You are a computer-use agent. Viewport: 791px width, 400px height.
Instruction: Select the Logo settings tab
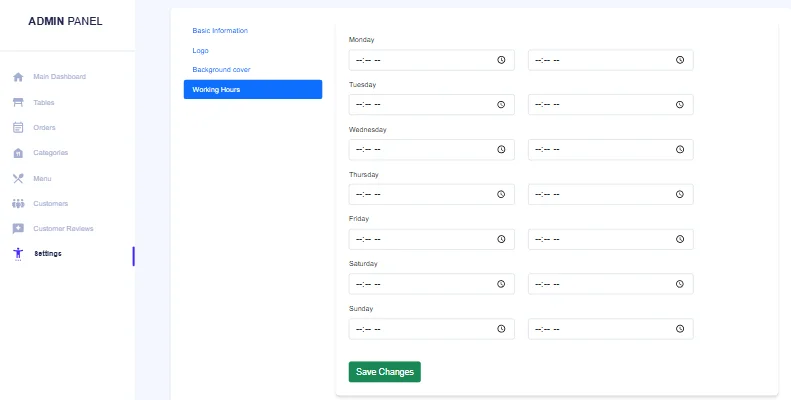click(x=201, y=50)
